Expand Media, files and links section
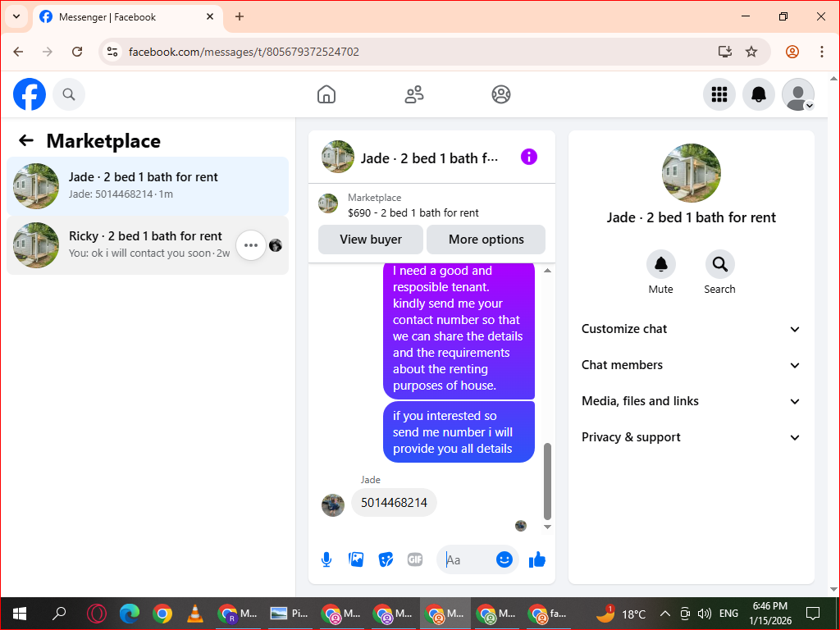Image resolution: width=840 pixels, height=630 pixels. point(691,401)
